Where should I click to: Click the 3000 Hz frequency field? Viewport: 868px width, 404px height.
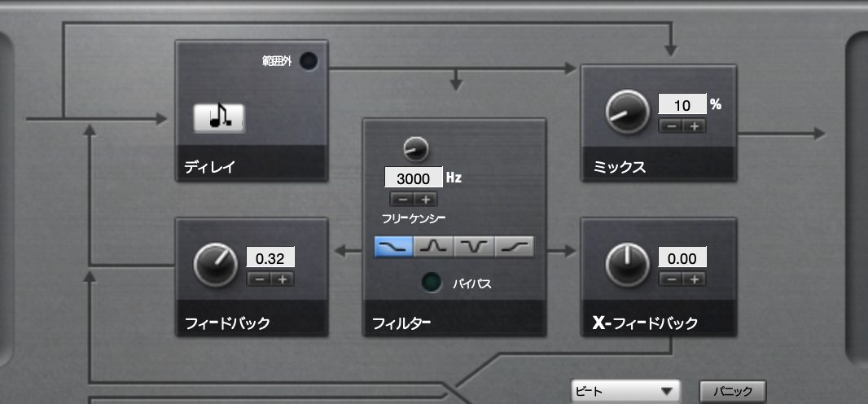(414, 178)
